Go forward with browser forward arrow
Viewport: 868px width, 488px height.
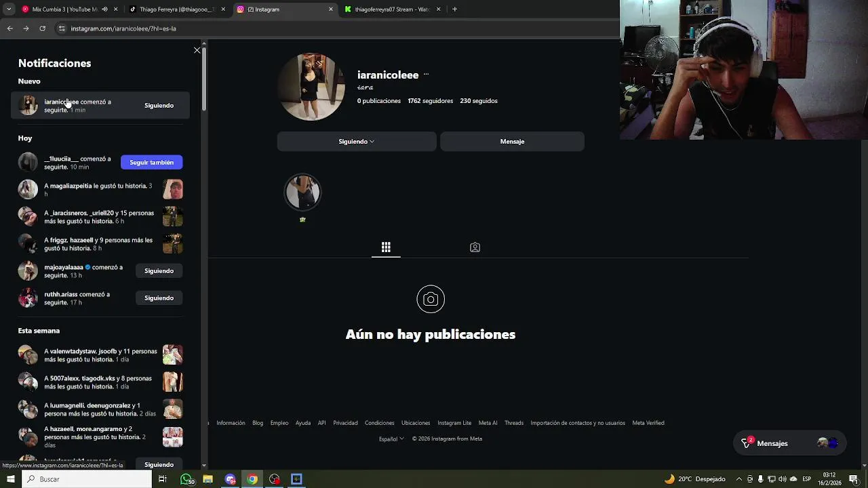pos(26,28)
